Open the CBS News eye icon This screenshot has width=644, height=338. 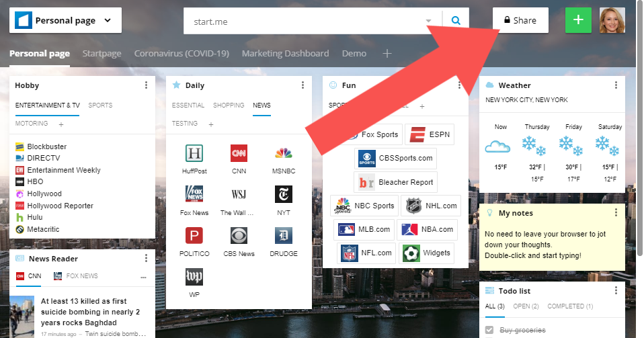coord(239,235)
